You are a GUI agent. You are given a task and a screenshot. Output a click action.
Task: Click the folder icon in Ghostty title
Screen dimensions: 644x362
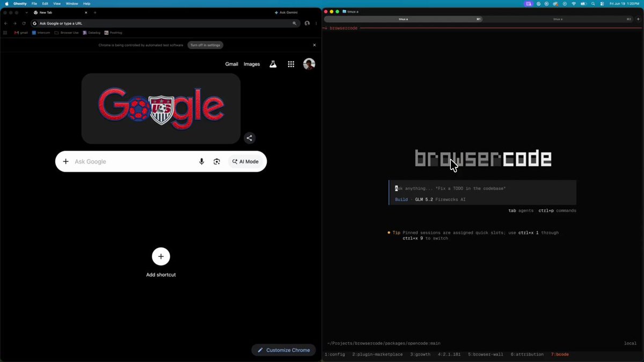tap(344, 11)
